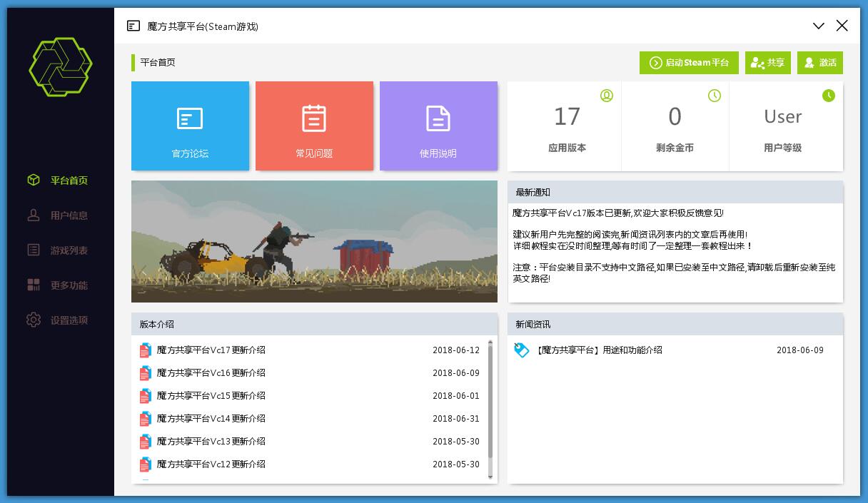Open the 更多功能 sidebar menu item
This screenshot has height=503, width=868.
[x=61, y=285]
